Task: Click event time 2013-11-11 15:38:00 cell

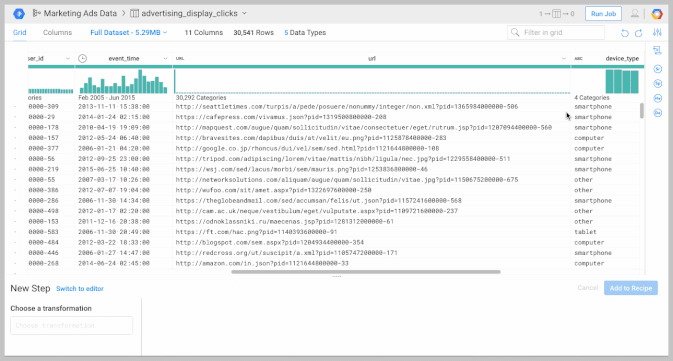Action: [x=114, y=106]
